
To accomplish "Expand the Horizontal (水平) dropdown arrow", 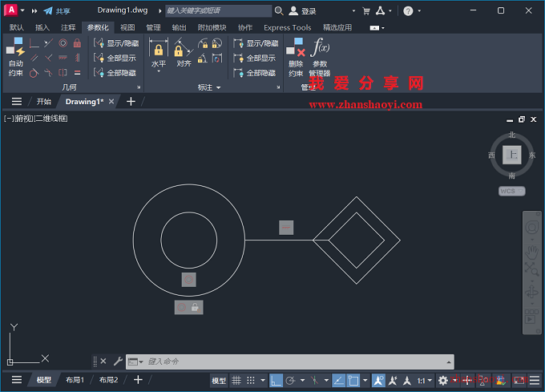I will 159,71.
